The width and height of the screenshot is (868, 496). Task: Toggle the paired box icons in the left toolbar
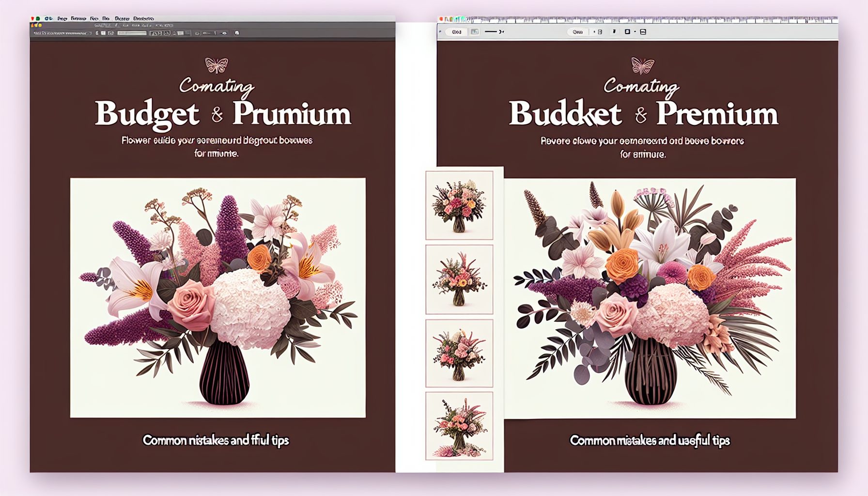point(160,33)
